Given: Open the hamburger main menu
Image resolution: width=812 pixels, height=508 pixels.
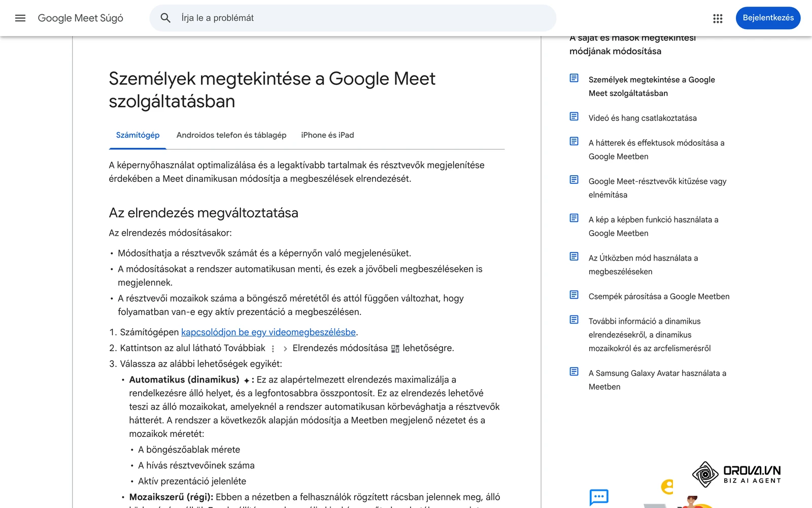Looking at the screenshot, I should [20, 18].
